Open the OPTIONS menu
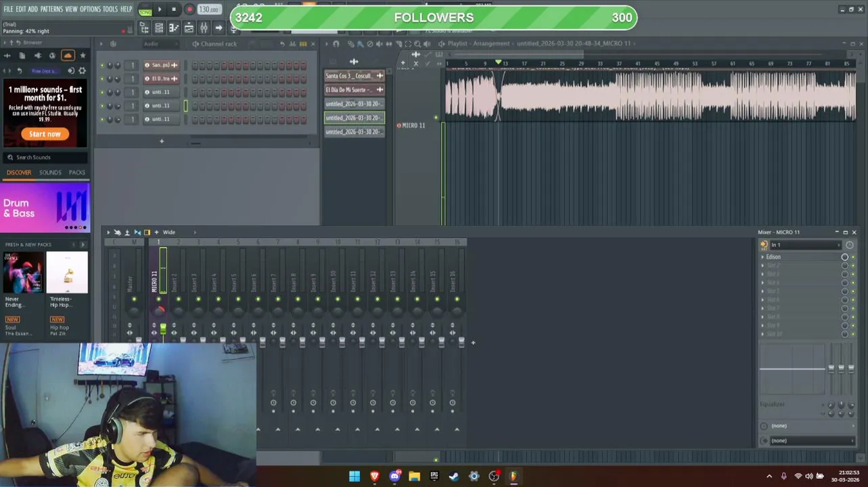The image size is (868, 487). tap(90, 9)
